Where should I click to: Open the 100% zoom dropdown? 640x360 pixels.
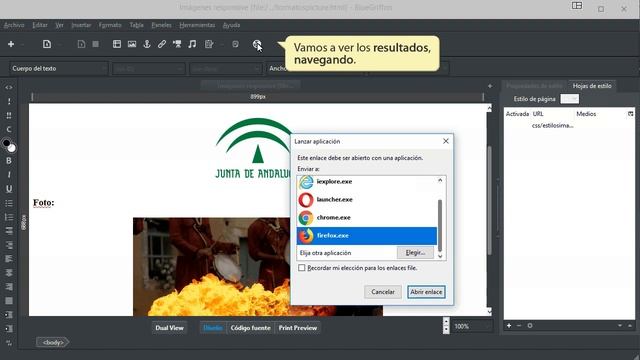pos(472,326)
